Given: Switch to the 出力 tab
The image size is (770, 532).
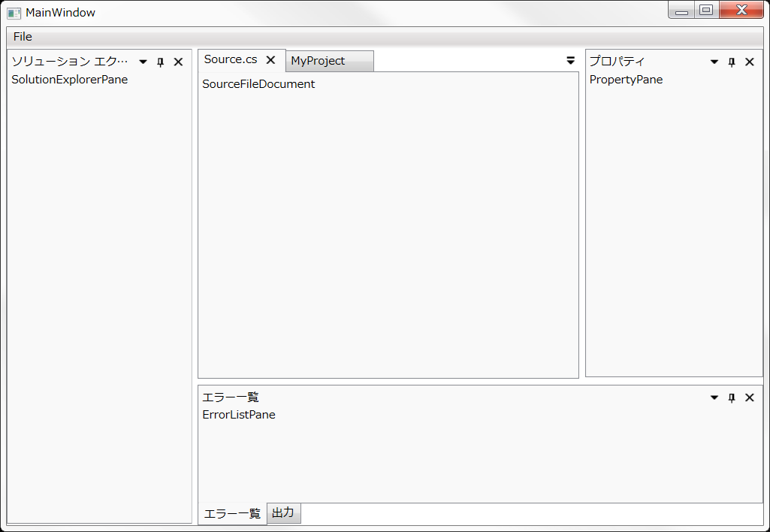Looking at the screenshot, I should point(283,512).
